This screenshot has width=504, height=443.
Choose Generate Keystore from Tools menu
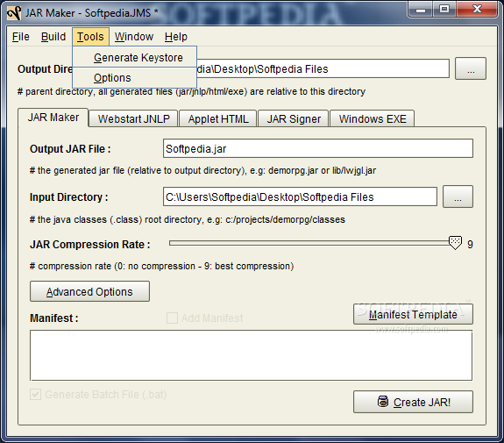pyautogui.click(x=135, y=57)
